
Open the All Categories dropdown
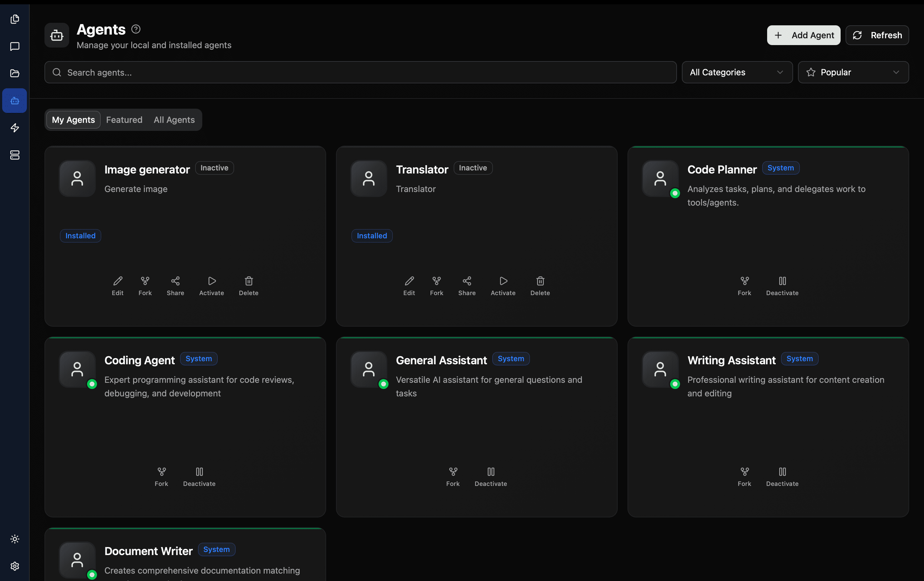point(737,72)
